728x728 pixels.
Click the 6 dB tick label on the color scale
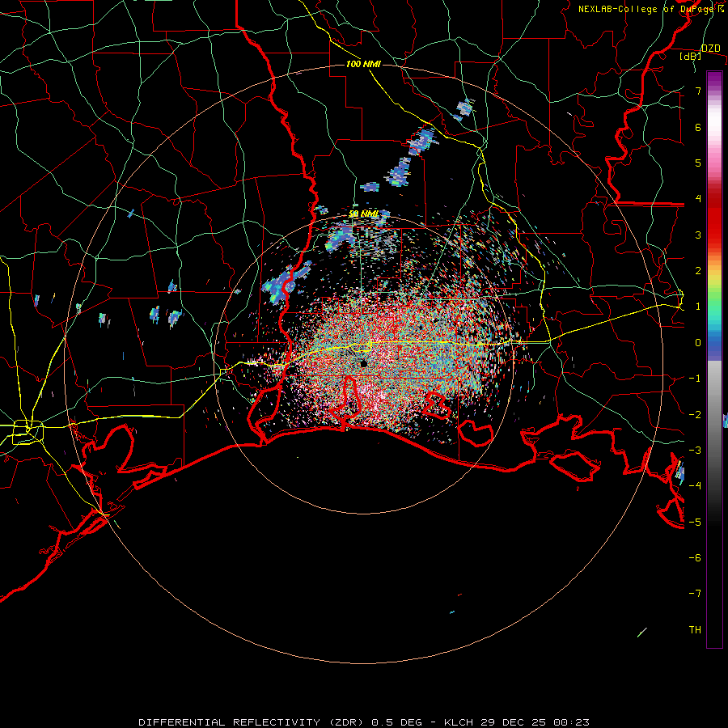tap(698, 127)
